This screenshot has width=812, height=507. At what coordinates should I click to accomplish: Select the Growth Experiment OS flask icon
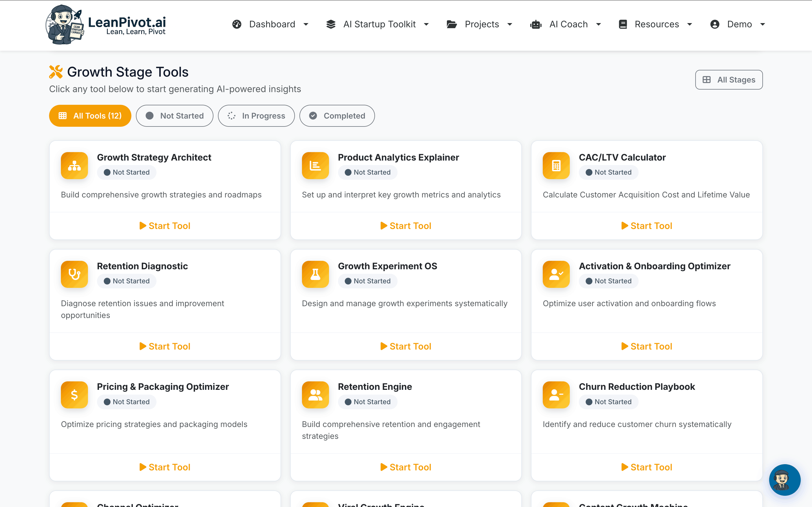[315, 274]
